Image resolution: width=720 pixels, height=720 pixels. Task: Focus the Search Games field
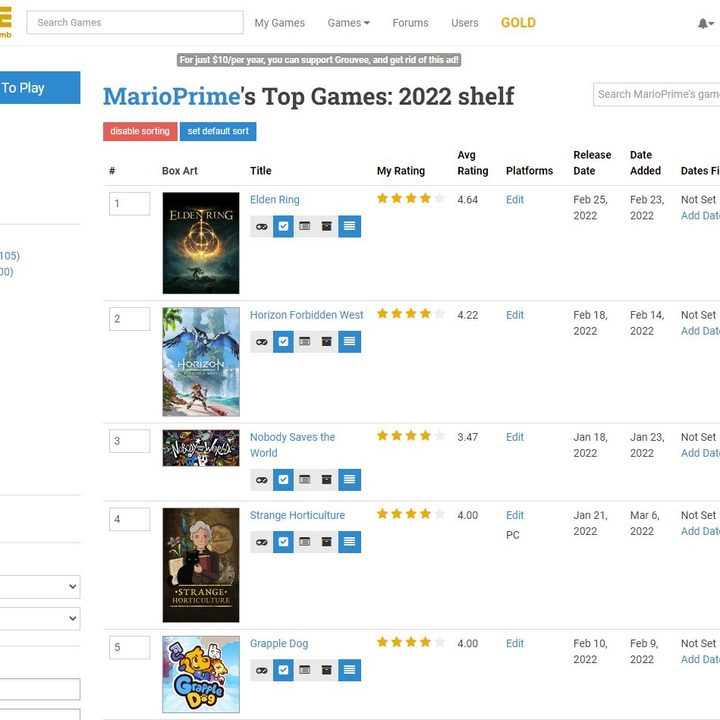pyautogui.click(x=135, y=22)
